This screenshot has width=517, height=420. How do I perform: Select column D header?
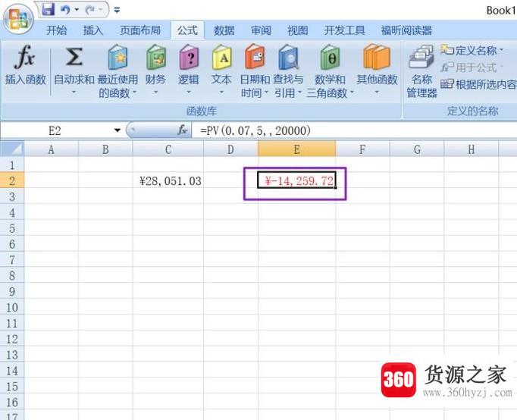coord(230,149)
